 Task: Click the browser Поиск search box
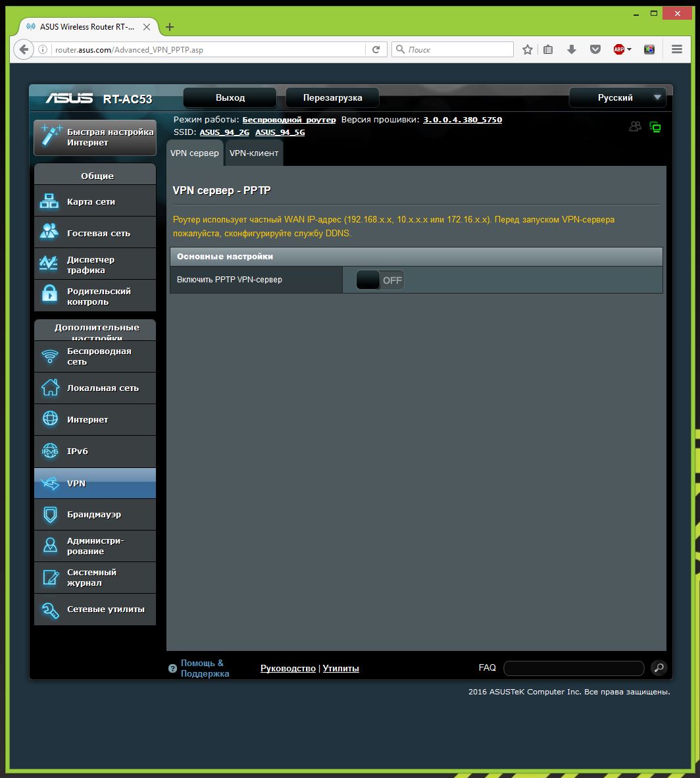453,49
